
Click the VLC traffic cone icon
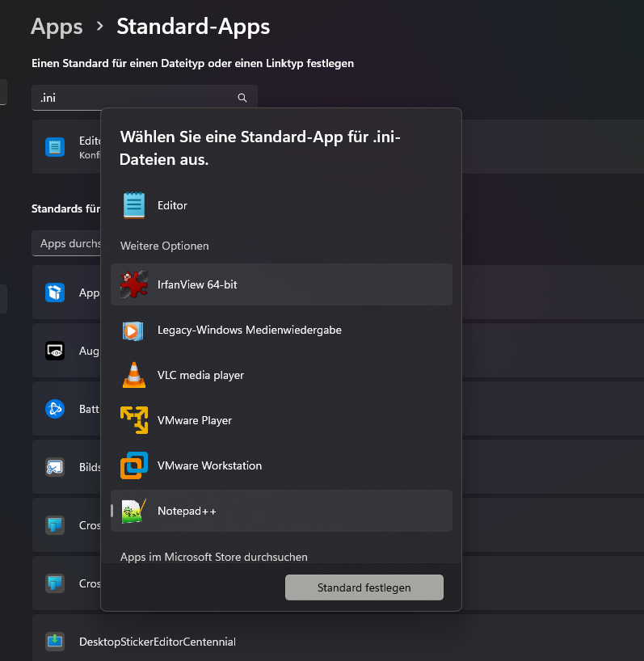point(134,375)
